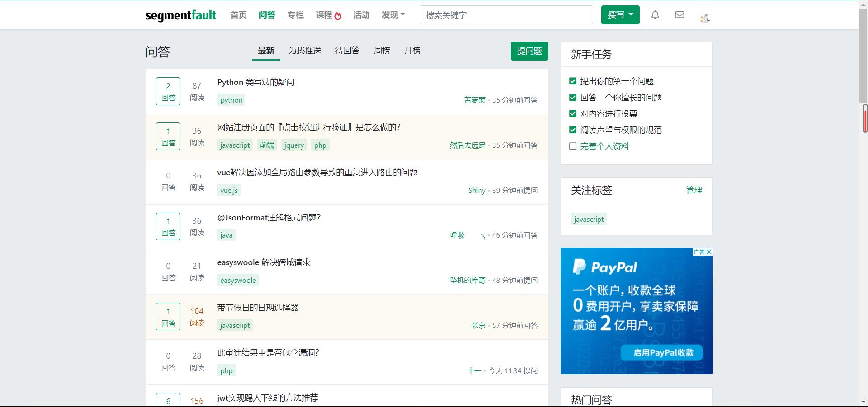Open 专栏 in navigation
The height and width of the screenshot is (407, 868).
(x=295, y=15)
